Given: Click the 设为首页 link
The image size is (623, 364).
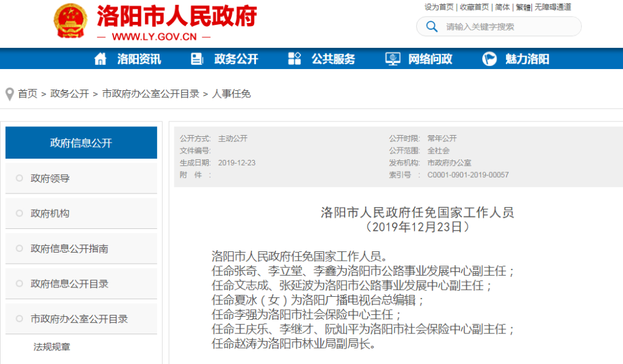Looking at the screenshot, I should tap(439, 7).
